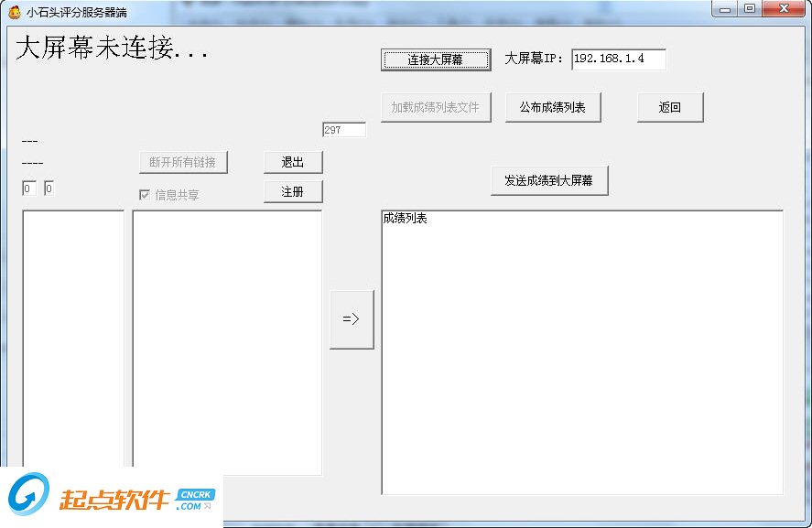Click the 注册 register button
Screen dimensions: 812x528
pos(293,191)
